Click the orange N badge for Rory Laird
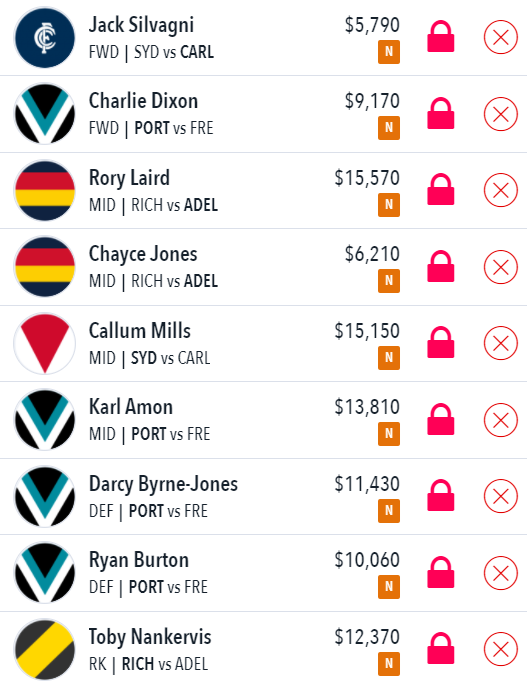527x687 pixels. click(389, 205)
